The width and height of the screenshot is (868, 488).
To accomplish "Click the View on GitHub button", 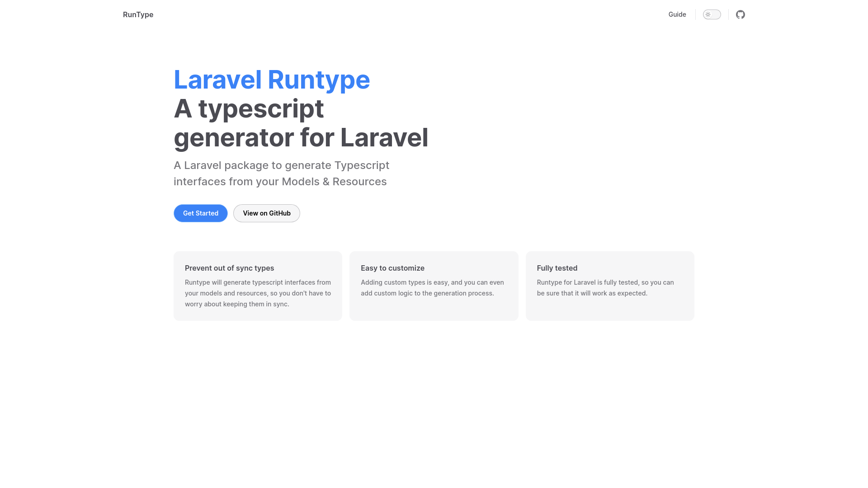I will tap(267, 213).
